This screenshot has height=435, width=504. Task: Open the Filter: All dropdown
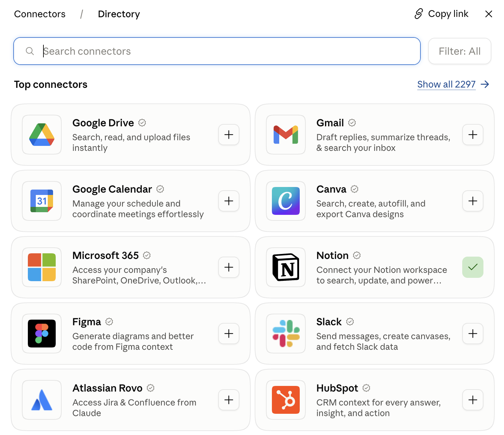tap(460, 51)
